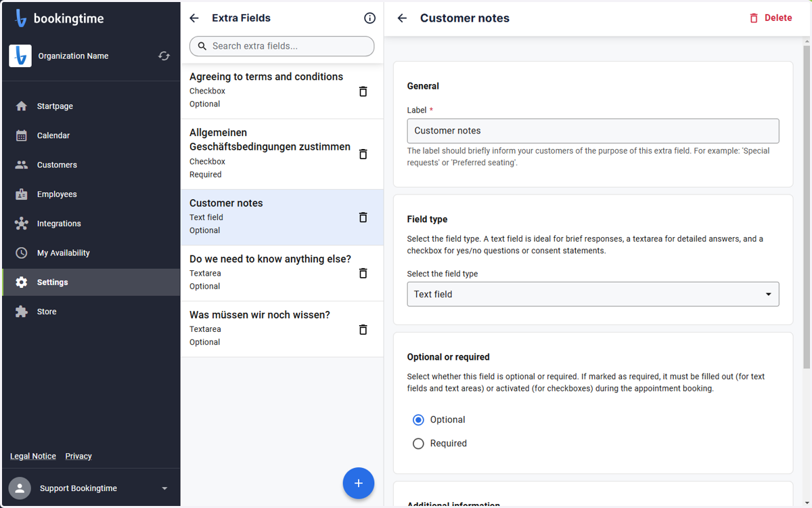Open Employees section
Image resolution: width=812 pixels, height=508 pixels.
tap(91, 194)
